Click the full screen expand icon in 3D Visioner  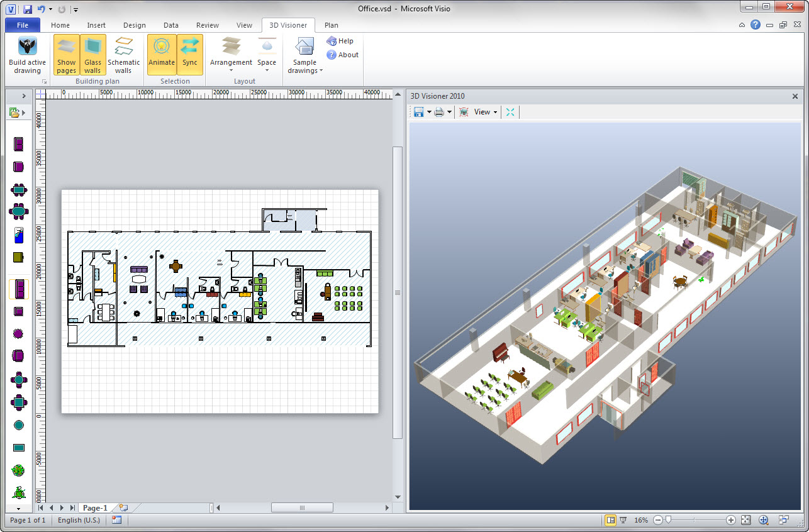[x=510, y=112]
